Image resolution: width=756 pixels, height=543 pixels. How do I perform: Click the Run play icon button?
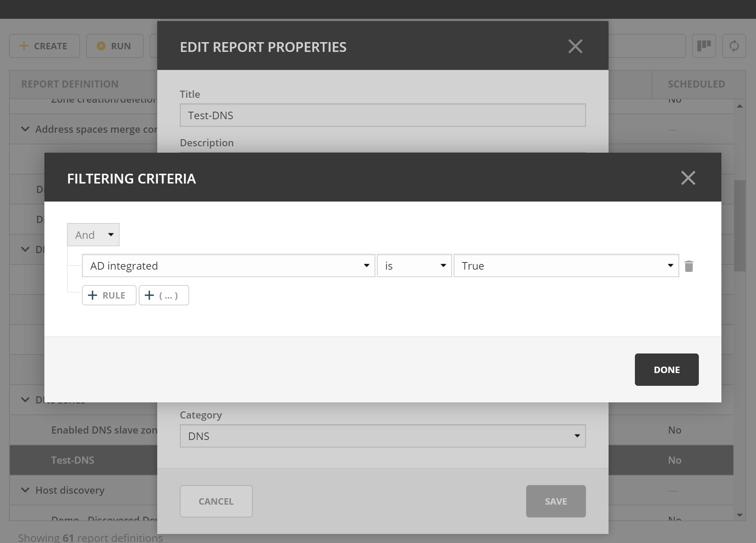click(114, 46)
